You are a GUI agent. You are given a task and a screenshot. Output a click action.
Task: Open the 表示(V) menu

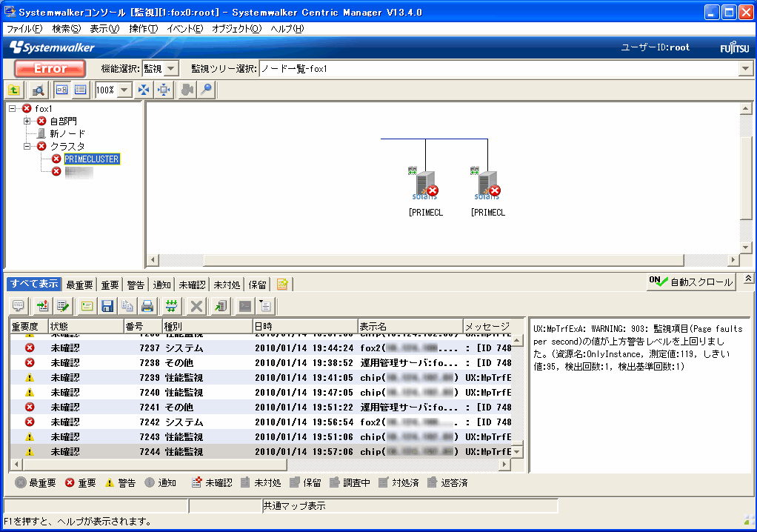[x=104, y=28]
